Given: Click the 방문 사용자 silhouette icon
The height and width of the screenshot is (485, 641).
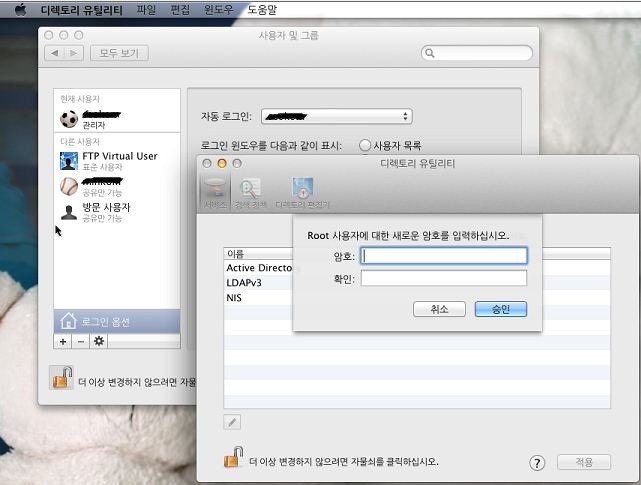Looking at the screenshot, I should tap(69, 212).
